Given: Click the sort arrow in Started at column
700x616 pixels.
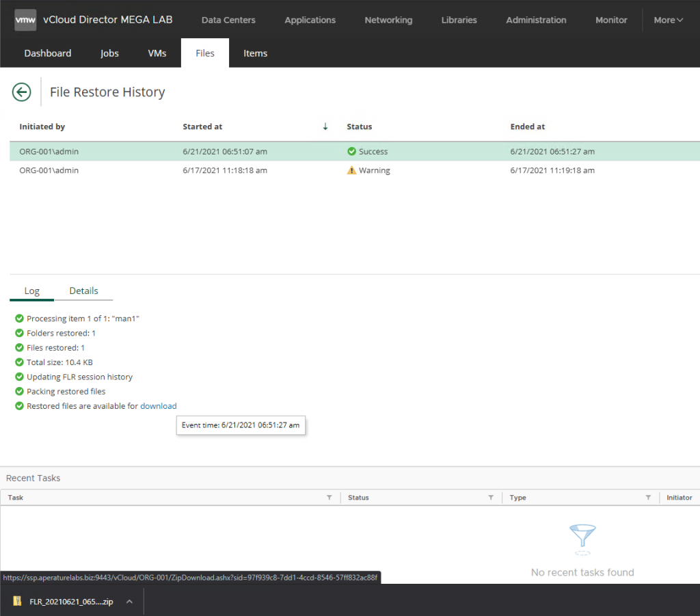Looking at the screenshot, I should (x=325, y=126).
